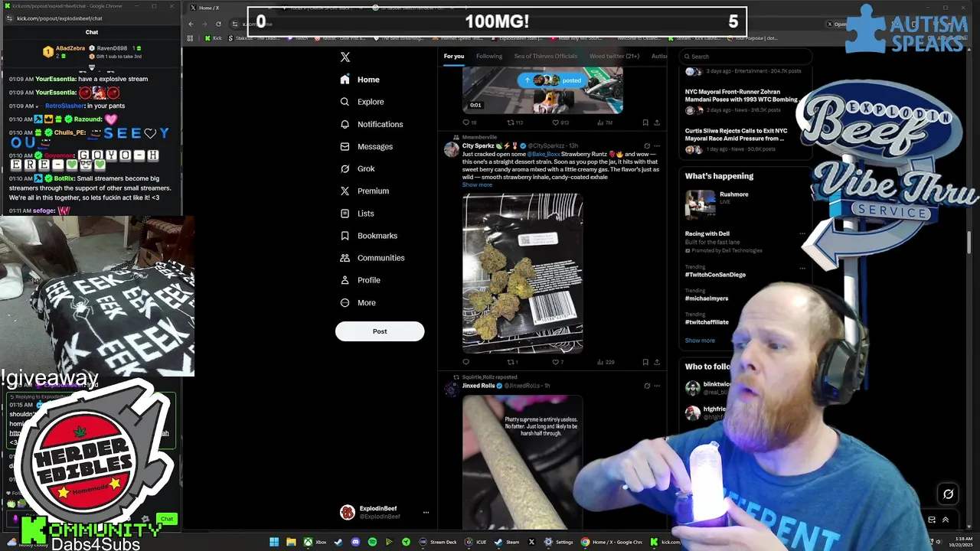Switch to the Following tab
This screenshot has width=980, height=551.
tap(489, 56)
